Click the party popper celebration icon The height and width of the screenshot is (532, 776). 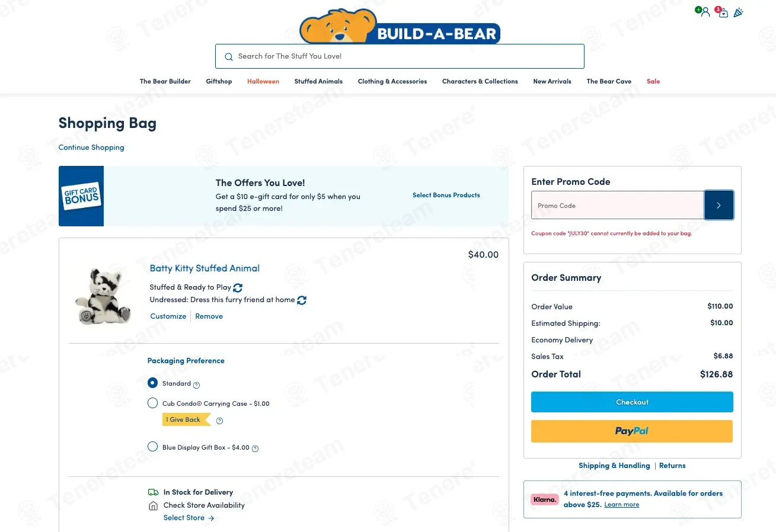(739, 12)
